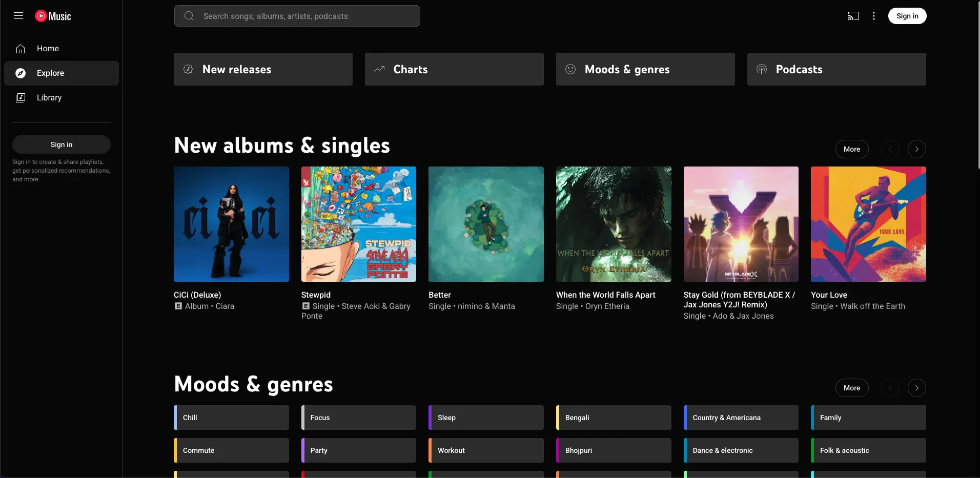Click the cast to device icon

853,16
